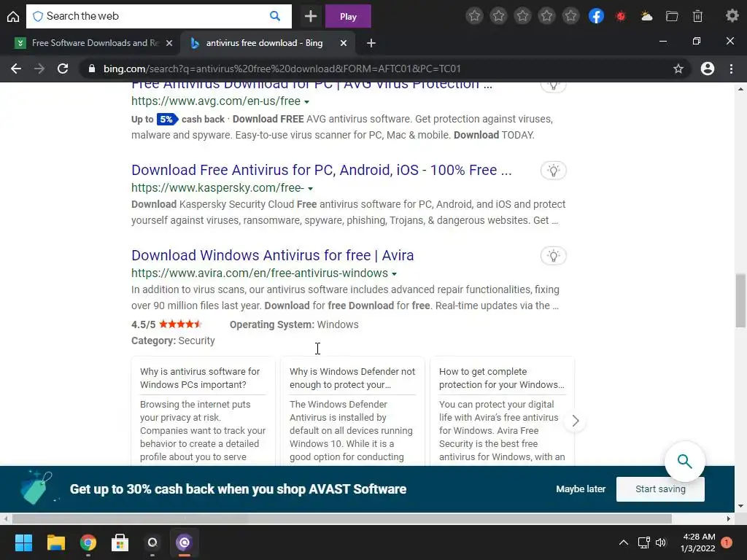Screen dimensions: 747x560
Task: Click Start saving button
Action: pos(660,489)
